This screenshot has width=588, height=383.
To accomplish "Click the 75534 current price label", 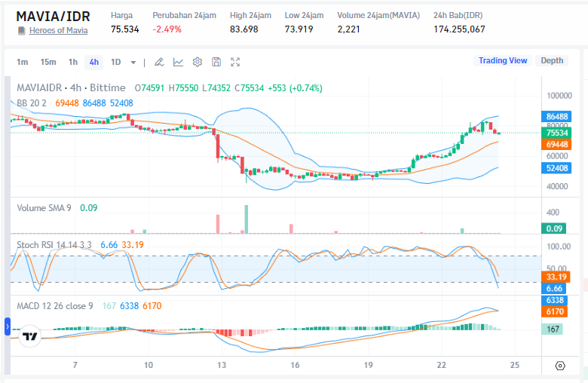I will (556, 133).
